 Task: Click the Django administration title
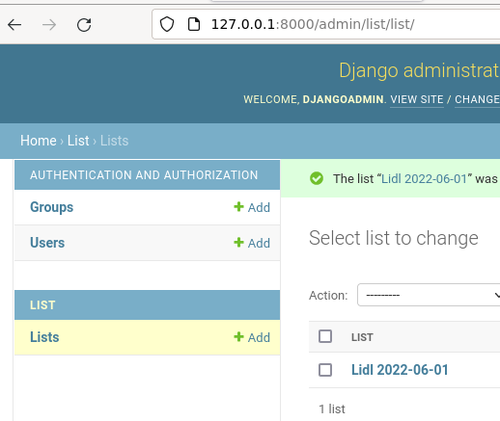(419, 71)
